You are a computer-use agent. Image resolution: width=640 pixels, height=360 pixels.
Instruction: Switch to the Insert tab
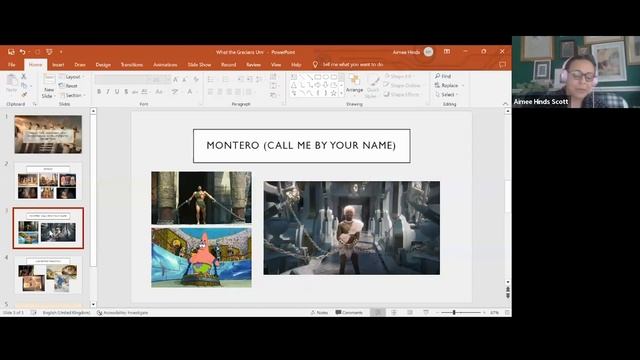tap(58, 65)
